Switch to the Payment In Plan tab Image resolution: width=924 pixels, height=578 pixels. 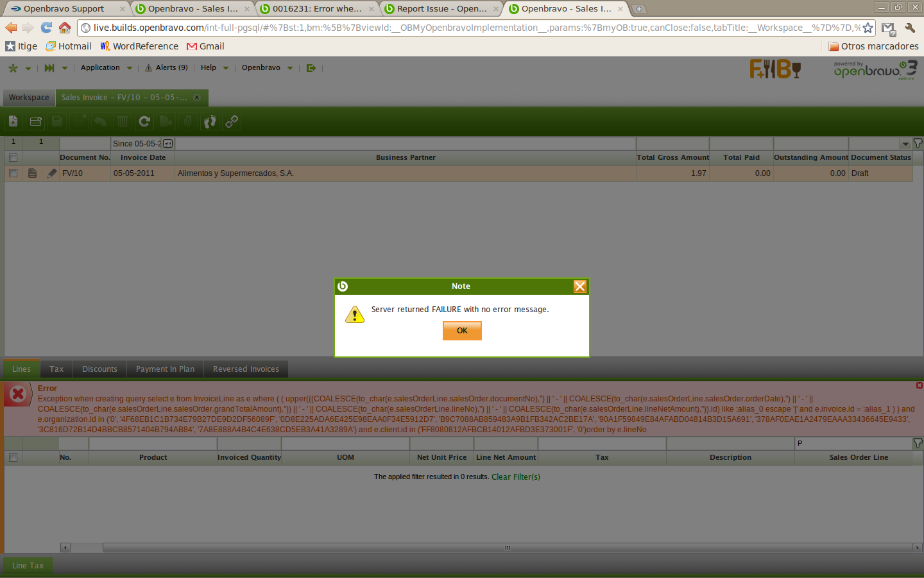(165, 369)
